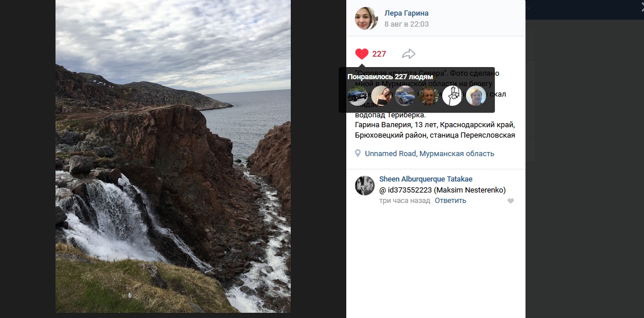Image resolution: width=644 pixels, height=318 pixels.
Task: Click the waterfall photo
Action: click(x=173, y=156)
